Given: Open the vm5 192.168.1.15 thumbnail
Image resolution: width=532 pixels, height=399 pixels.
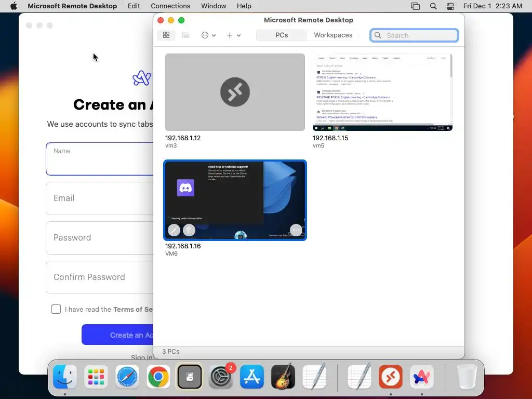Looking at the screenshot, I should 382,92.
